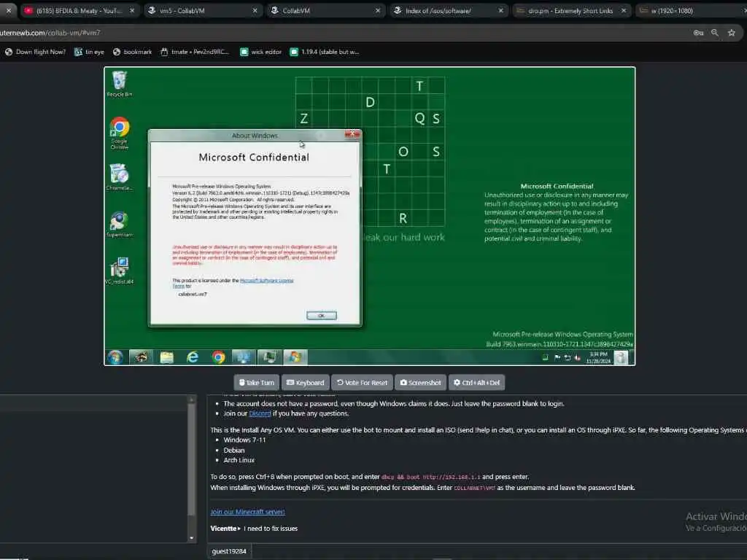Close the vm5 - CollabVM tab
The image size is (747, 560).
[x=255, y=10]
